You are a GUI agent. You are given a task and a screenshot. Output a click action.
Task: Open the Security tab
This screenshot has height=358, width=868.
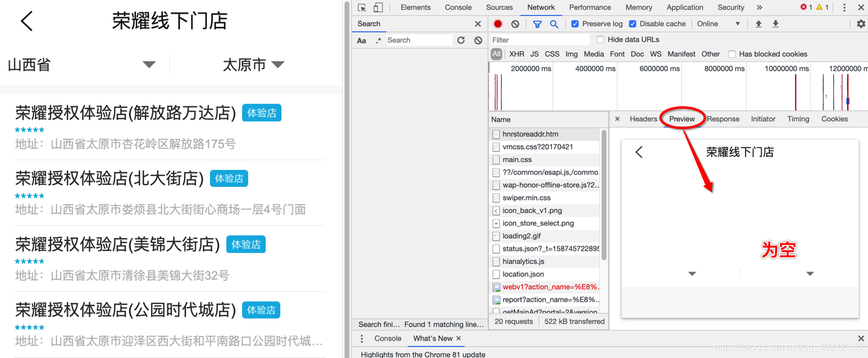(731, 7)
